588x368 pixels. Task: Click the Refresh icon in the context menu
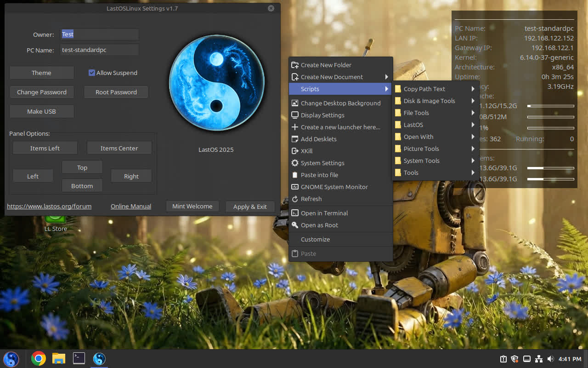[x=295, y=199]
